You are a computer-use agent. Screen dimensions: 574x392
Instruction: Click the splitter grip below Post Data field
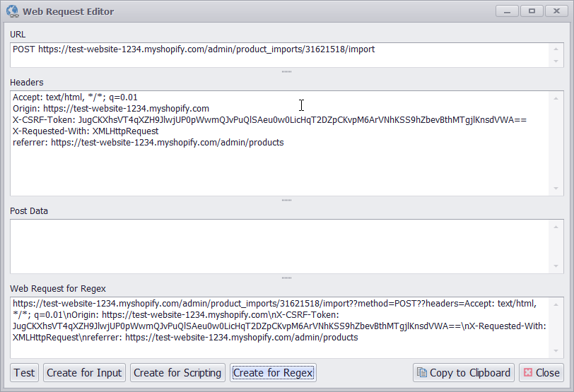286,278
